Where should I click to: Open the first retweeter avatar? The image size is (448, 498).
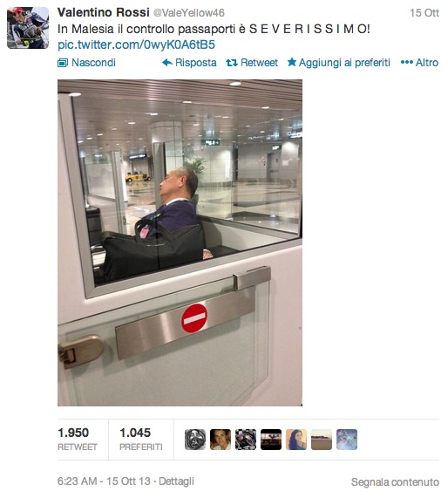point(195,440)
